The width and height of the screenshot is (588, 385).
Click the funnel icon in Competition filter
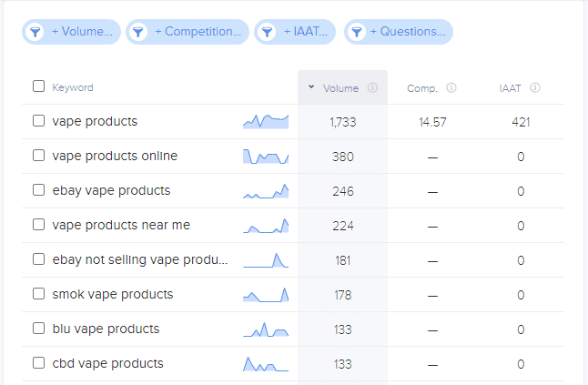(x=138, y=32)
